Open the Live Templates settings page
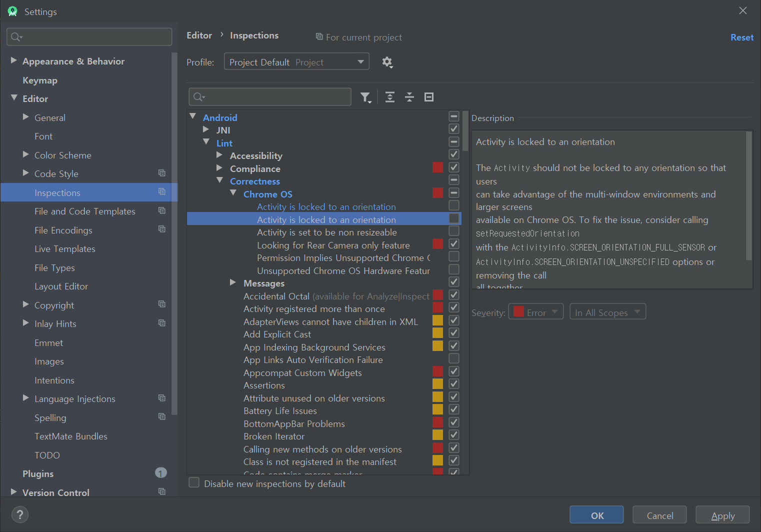Viewport: 761px width, 532px height. [64, 249]
